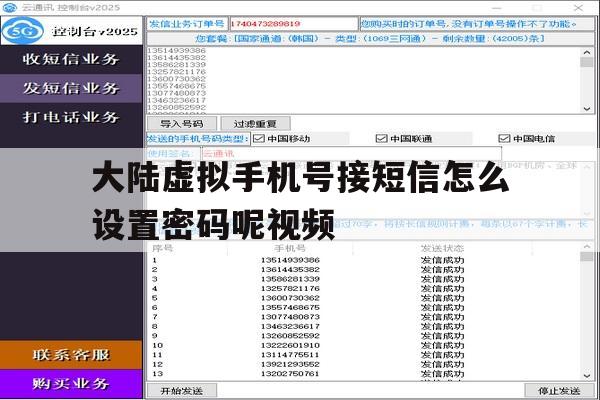Click 购买业务 button
This screenshot has height=400, width=600.
71,384
